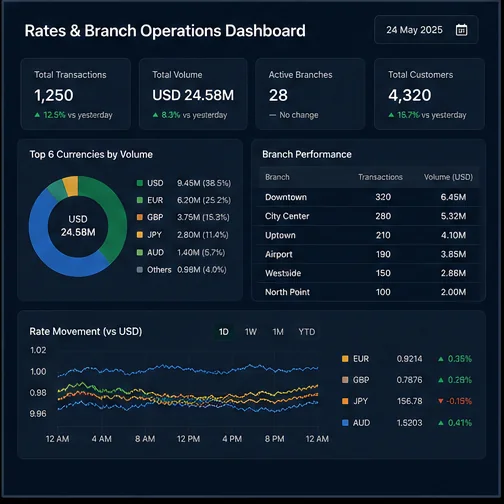Viewport: 504px width, 504px height.
Task: Open the Total Volume card
Action: [x=193, y=94]
